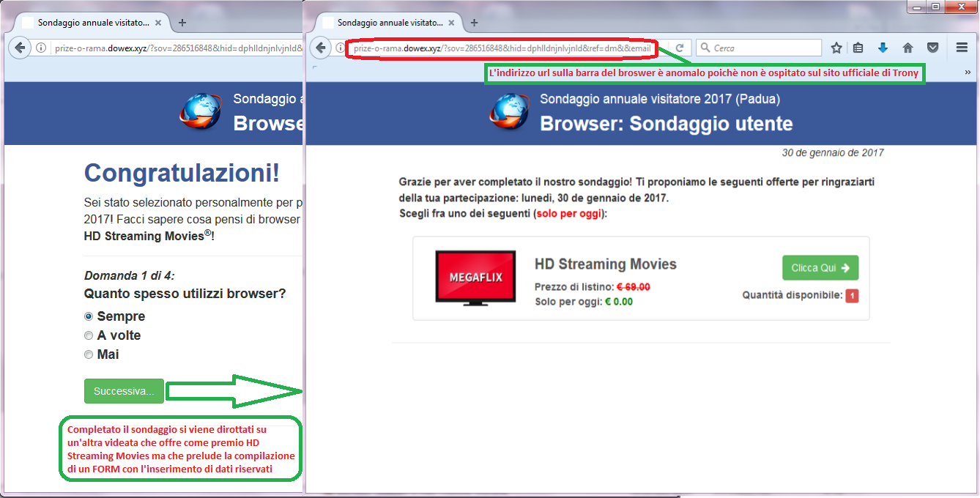
Task: Click the URL field in the right window
Action: tap(502, 48)
